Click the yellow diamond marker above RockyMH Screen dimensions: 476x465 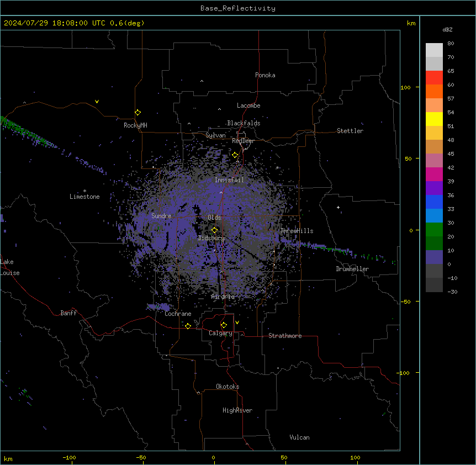(138, 112)
